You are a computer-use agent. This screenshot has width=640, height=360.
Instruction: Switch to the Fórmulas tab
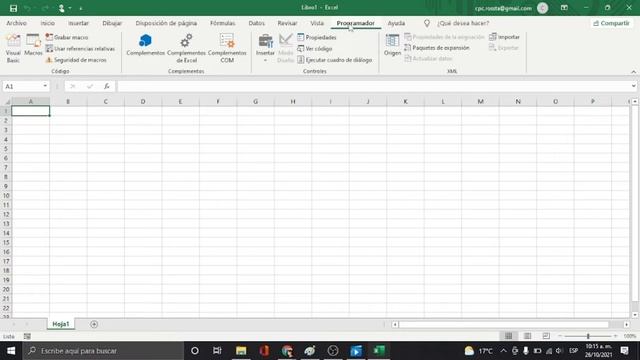[x=222, y=23]
